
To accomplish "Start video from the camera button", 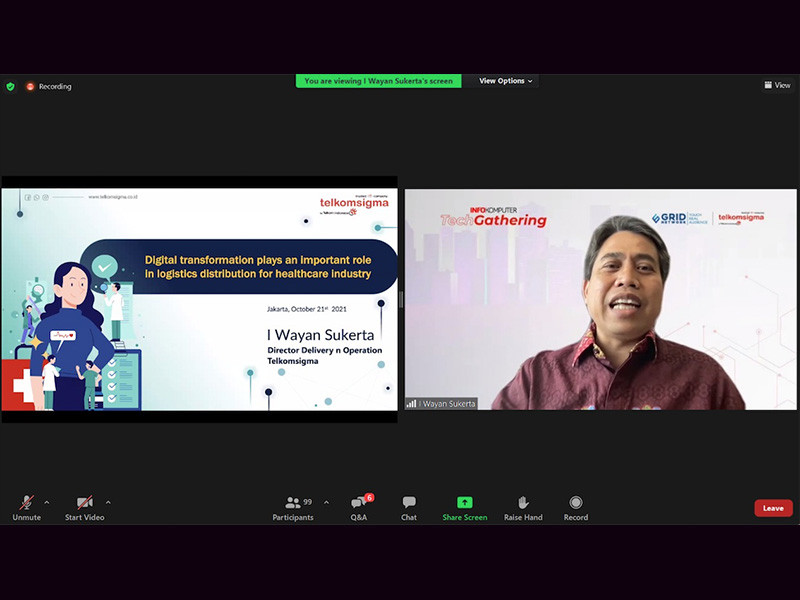I will coord(85,507).
